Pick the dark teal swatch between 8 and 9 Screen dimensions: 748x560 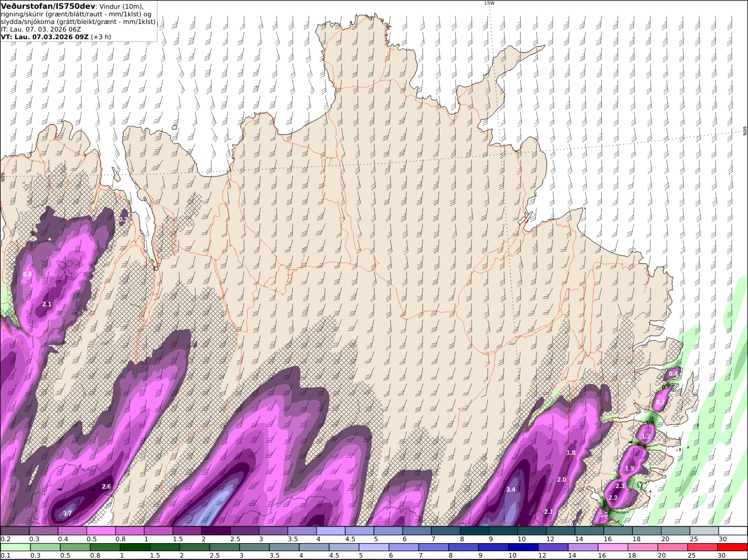click(x=475, y=531)
